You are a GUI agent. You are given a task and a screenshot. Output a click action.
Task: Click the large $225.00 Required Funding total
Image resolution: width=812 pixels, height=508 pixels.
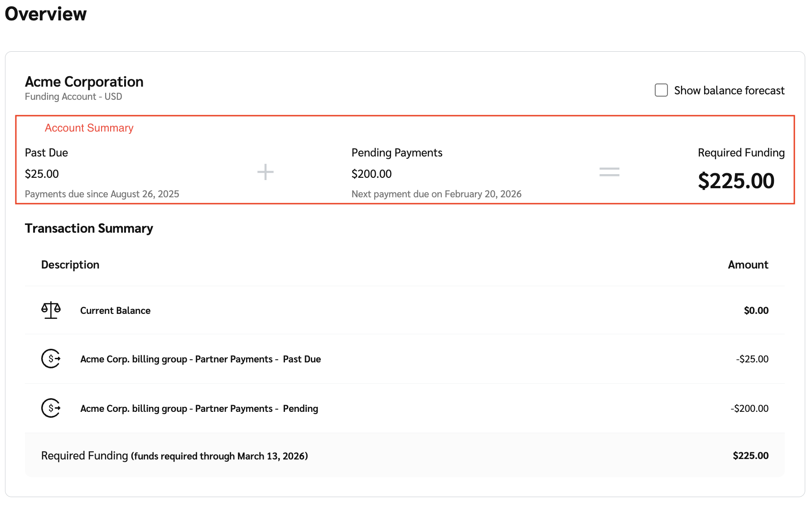[736, 181]
